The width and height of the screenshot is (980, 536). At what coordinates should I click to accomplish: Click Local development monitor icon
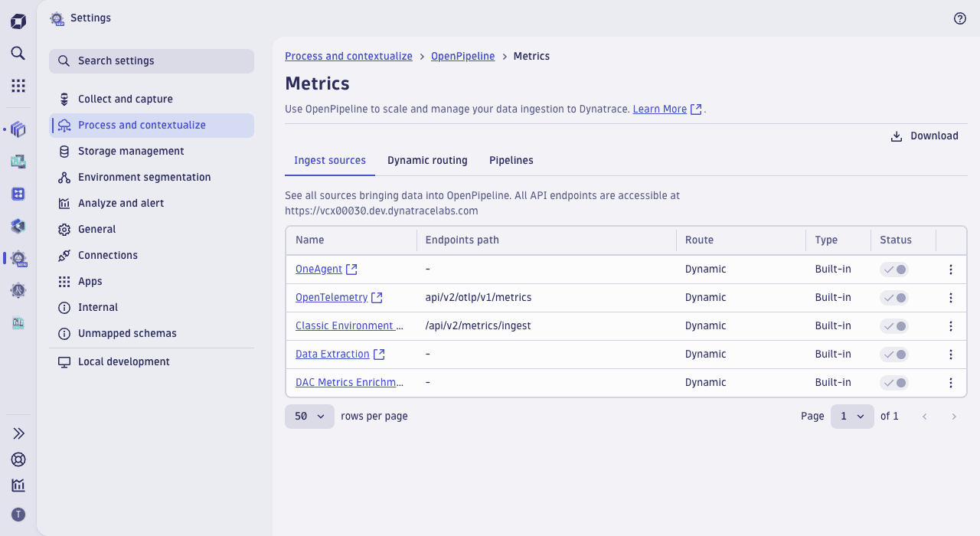pos(64,361)
